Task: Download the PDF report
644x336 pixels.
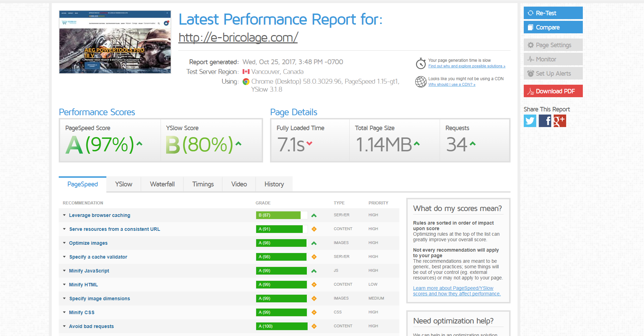Action: [x=553, y=91]
